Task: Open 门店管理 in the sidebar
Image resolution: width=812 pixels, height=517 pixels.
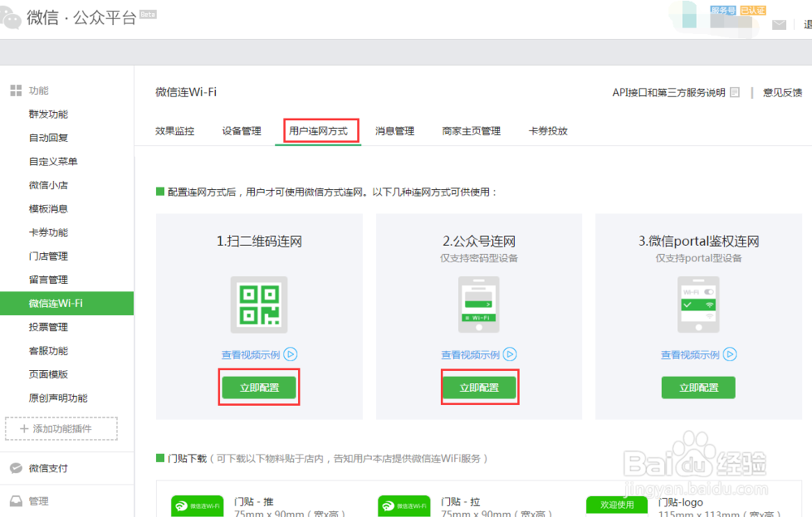Action: coord(48,256)
